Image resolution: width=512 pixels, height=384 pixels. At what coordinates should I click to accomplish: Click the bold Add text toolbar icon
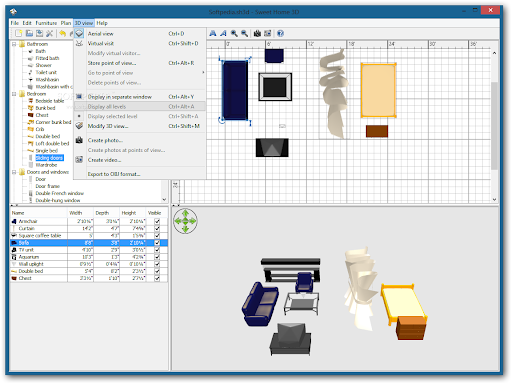click(213, 33)
